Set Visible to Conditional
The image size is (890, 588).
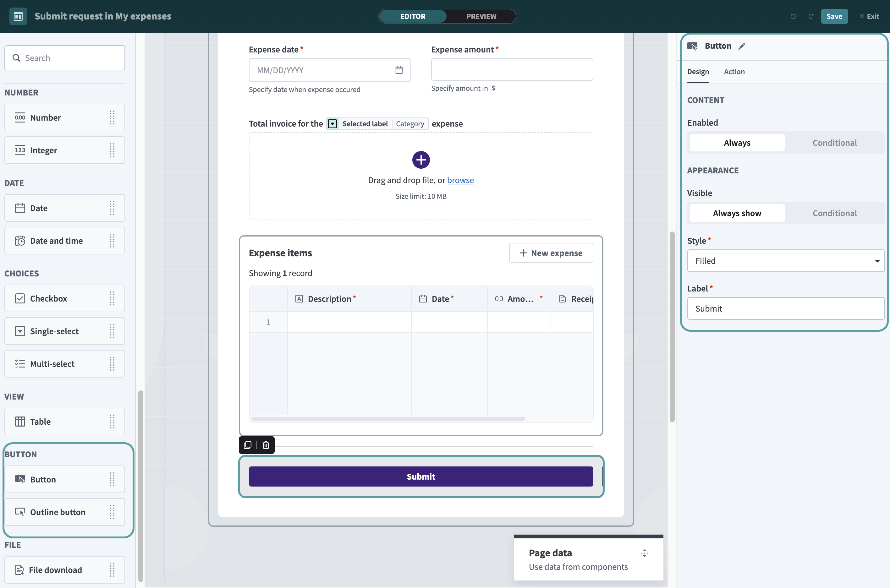[x=834, y=213]
